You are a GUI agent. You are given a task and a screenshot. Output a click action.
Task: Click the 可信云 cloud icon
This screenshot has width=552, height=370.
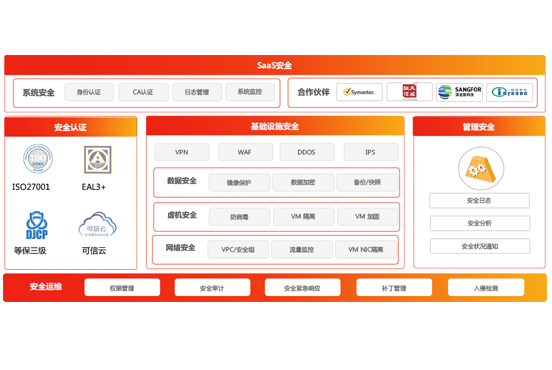tap(97, 224)
